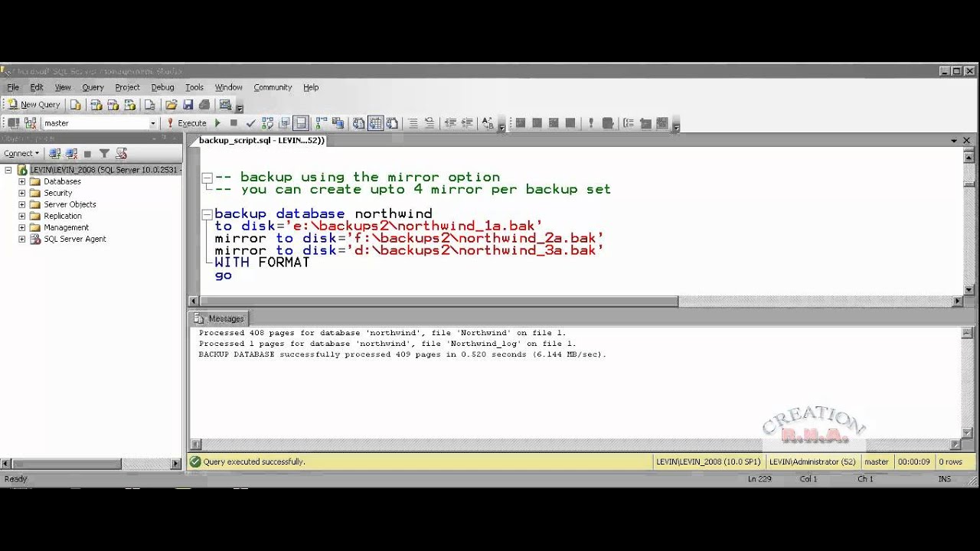Click the New Query button
980x551 pixels.
tap(34, 105)
